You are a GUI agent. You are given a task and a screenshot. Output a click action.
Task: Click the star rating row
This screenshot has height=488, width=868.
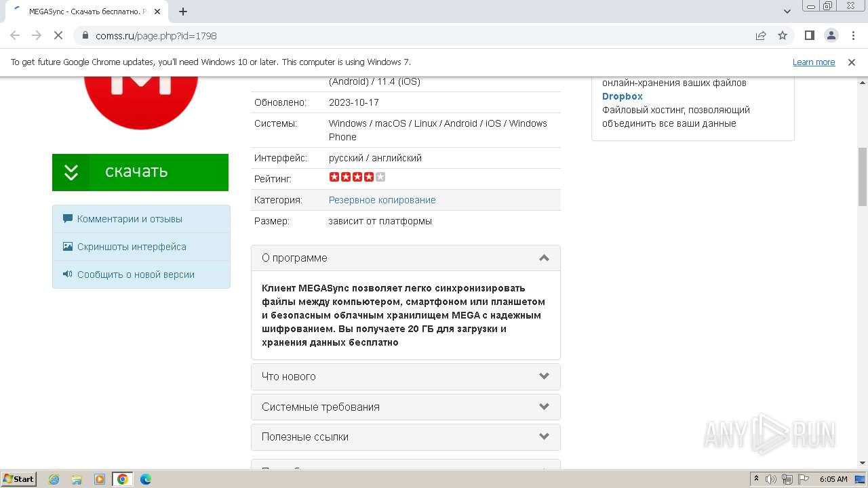357,178
